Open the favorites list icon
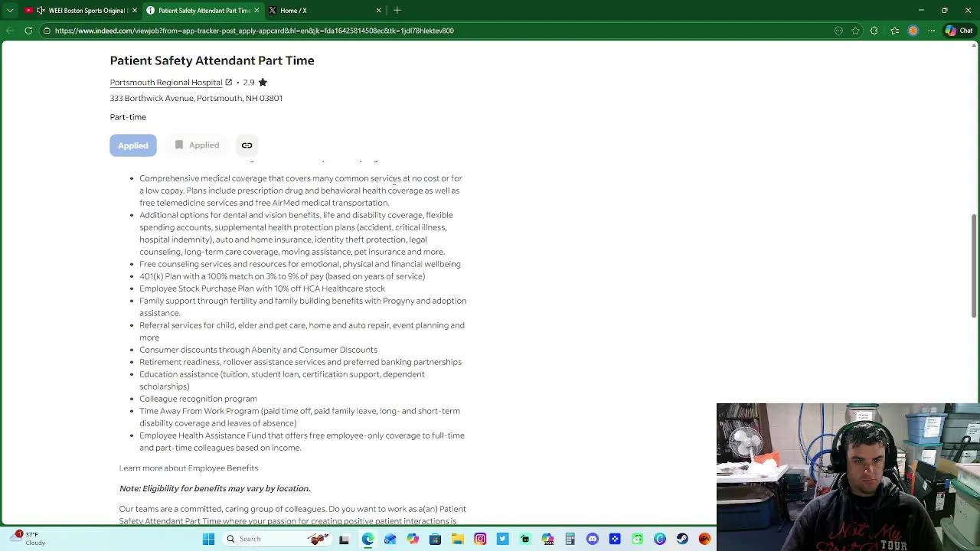 coord(894,31)
